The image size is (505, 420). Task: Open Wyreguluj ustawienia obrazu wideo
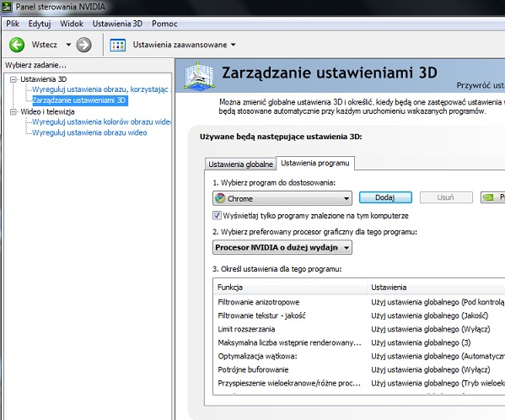(x=89, y=132)
